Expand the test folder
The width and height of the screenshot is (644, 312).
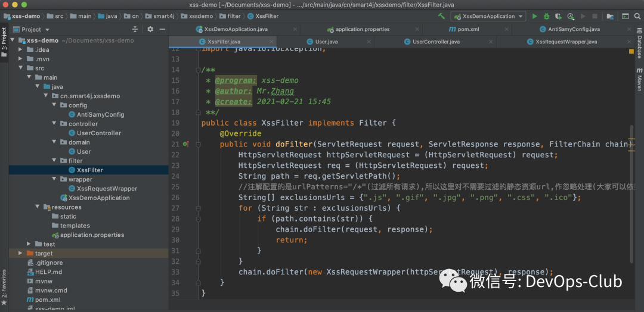tap(29, 244)
